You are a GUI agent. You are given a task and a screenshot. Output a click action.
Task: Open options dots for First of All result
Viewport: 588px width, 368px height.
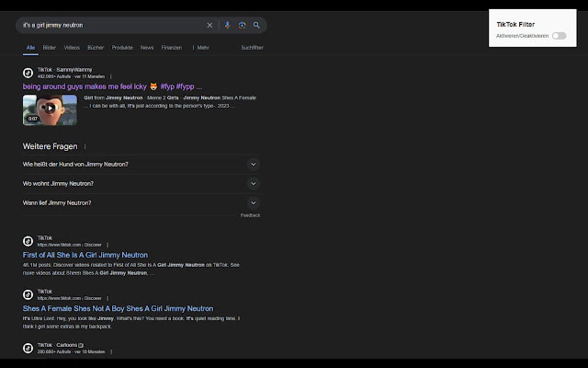[108, 245]
